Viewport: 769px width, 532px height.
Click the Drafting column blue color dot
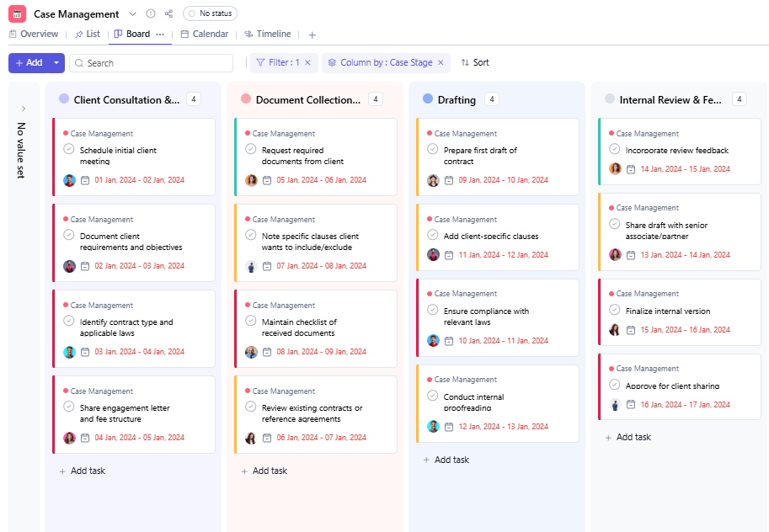[x=428, y=99]
